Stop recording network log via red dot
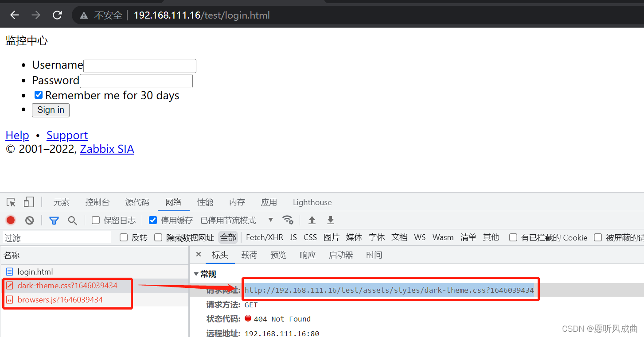The height and width of the screenshot is (337, 644). (11, 220)
